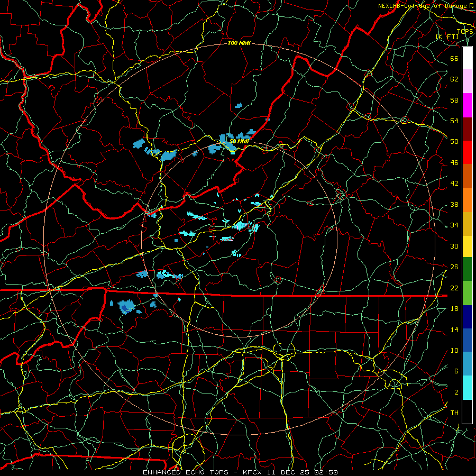Click the "6" legend value
The height and width of the screenshot is (476, 476).
pyautogui.click(x=456, y=371)
